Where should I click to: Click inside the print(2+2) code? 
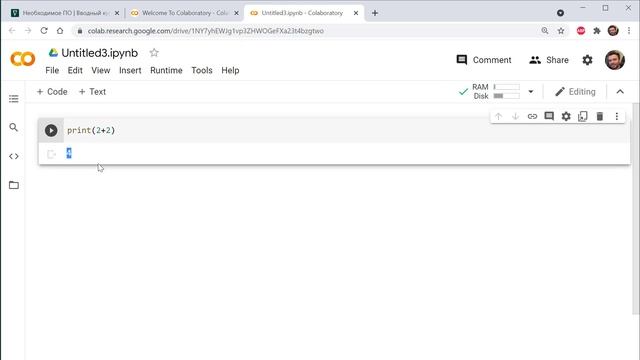tap(91, 130)
